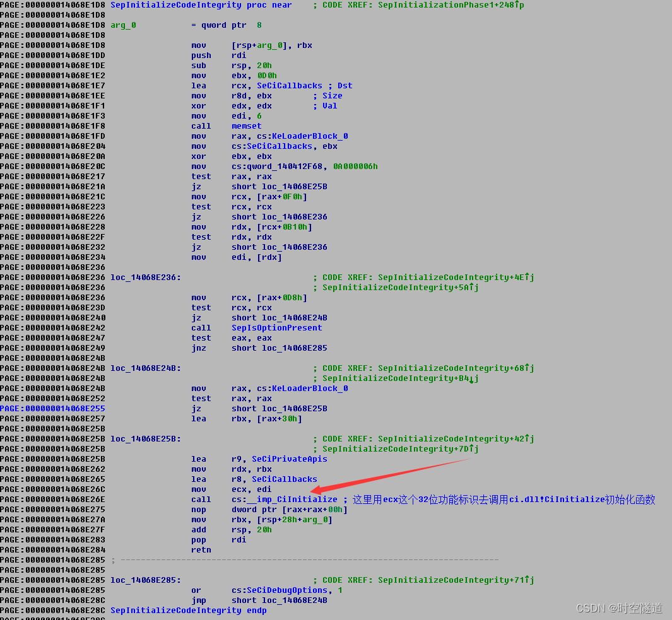The width and height of the screenshot is (672, 620).
Task: Click the SepInitializeCodeIntegrity+4E xref
Action: tap(456, 278)
